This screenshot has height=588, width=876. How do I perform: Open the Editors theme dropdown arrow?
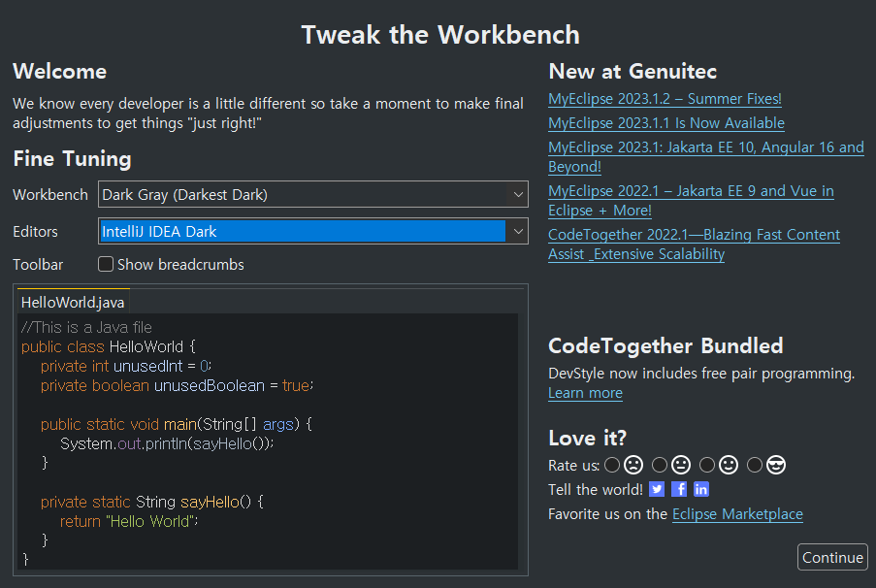pos(518,231)
